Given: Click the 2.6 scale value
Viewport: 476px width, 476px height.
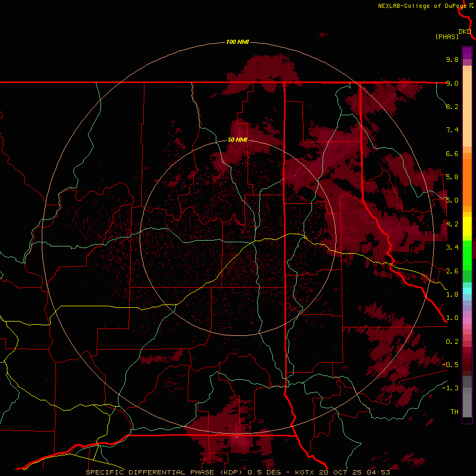Looking at the screenshot, I should click(x=452, y=271).
